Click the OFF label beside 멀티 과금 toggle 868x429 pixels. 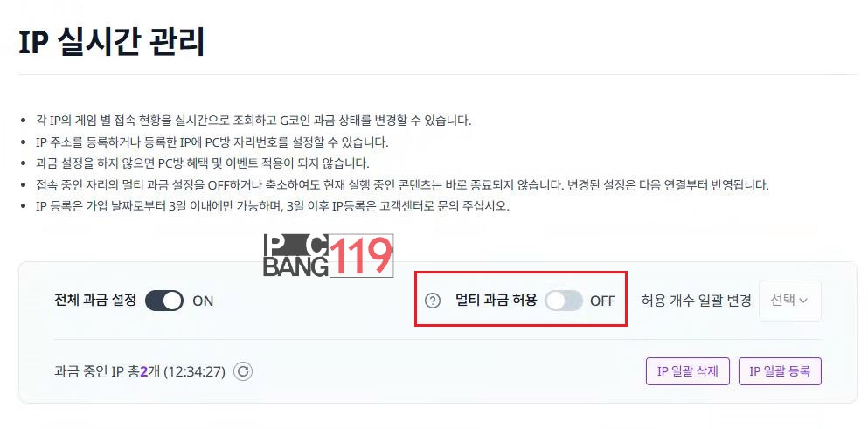[x=602, y=301]
